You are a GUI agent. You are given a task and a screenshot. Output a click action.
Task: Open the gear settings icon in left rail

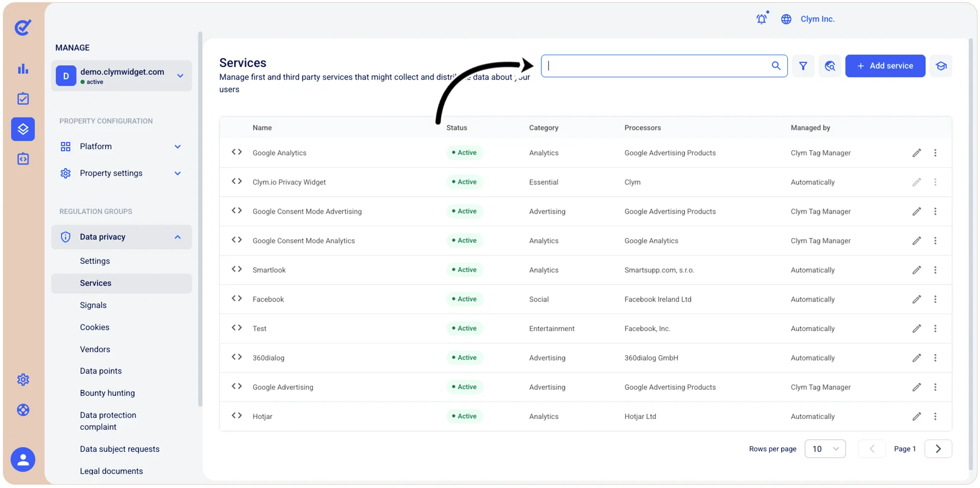[23, 380]
